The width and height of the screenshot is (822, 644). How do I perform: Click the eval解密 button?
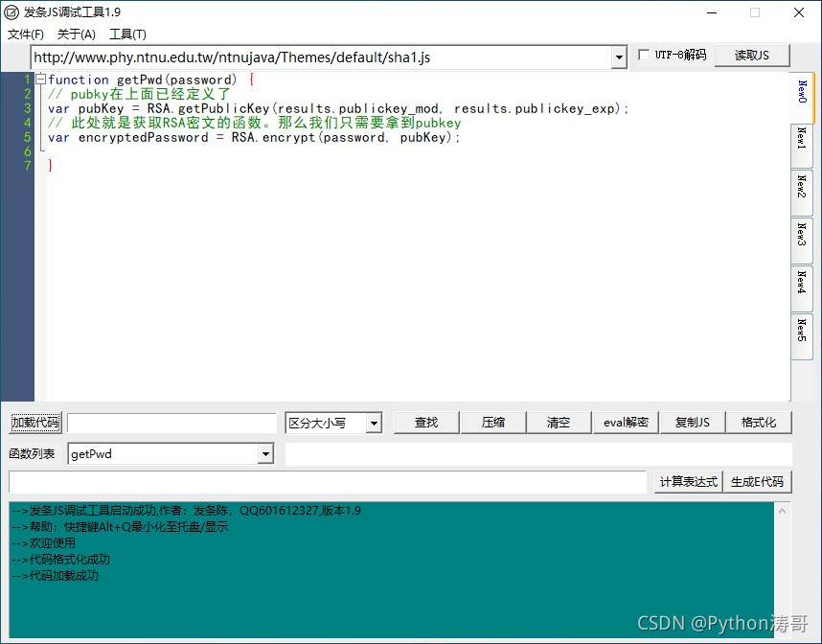click(626, 423)
